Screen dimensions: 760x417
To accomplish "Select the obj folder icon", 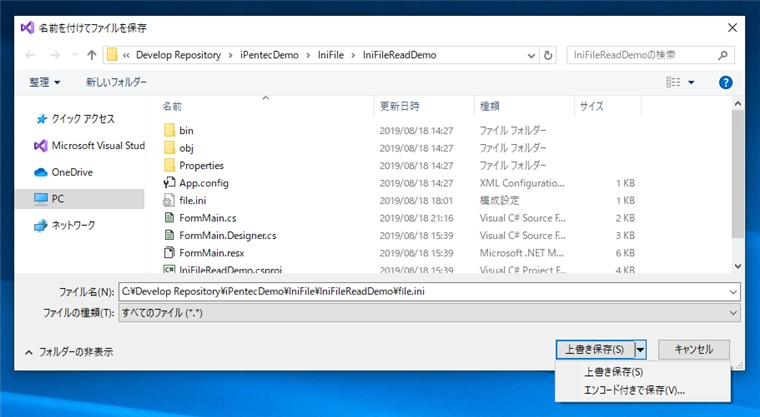I will click(169, 147).
